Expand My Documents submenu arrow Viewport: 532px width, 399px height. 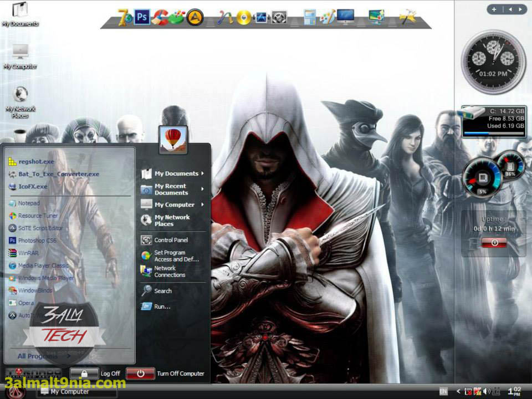(203, 173)
